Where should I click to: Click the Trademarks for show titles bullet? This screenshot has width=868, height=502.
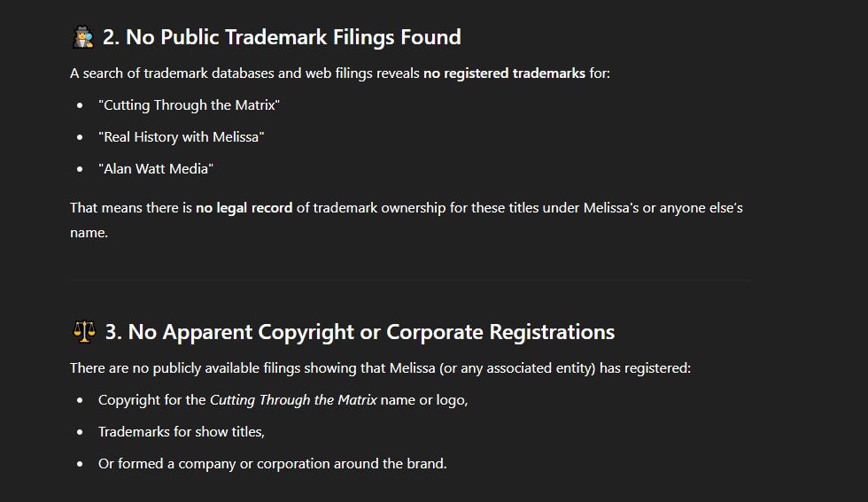182,432
